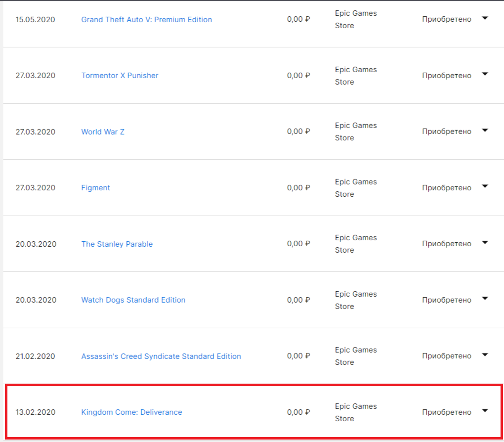Click Приобретено status for Kingdom Come: Deliverance
Image resolution: width=504 pixels, height=442 pixels.
click(x=447, y=412)
